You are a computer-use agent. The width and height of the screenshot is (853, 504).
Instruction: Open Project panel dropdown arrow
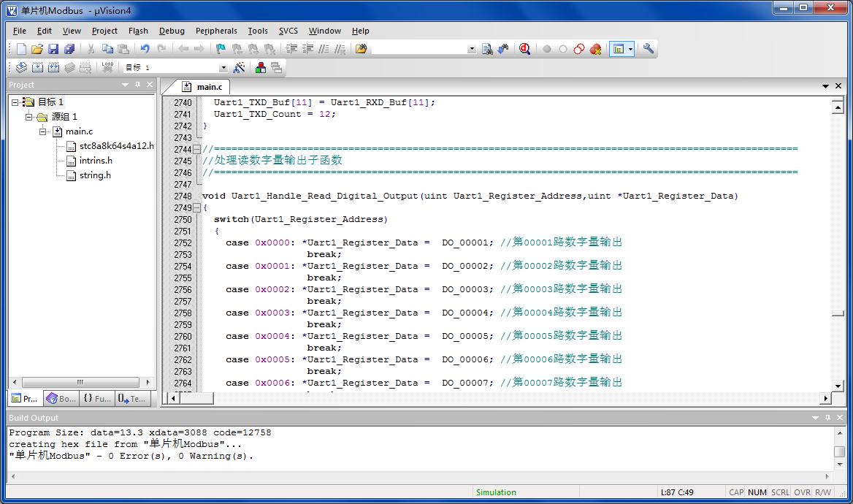tap(125, 85)
